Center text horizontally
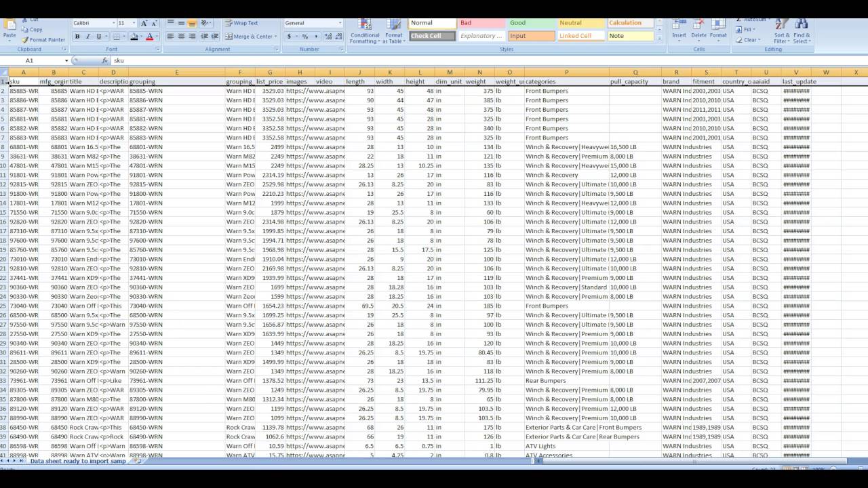Image resolution: width=868 pixels, height=488 pixels. tap(181, 37)
